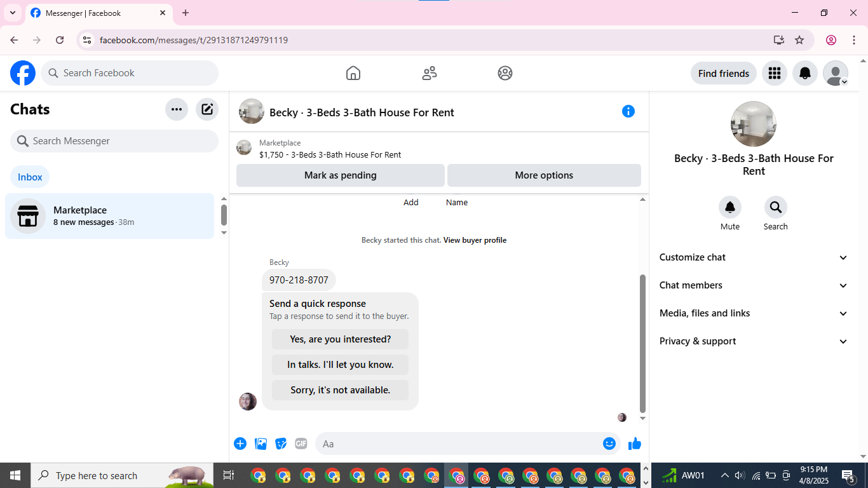Viewport: 868px width, 488px height.
Task: Open a new browser tab with plus
Action: [x=186, y=13]
